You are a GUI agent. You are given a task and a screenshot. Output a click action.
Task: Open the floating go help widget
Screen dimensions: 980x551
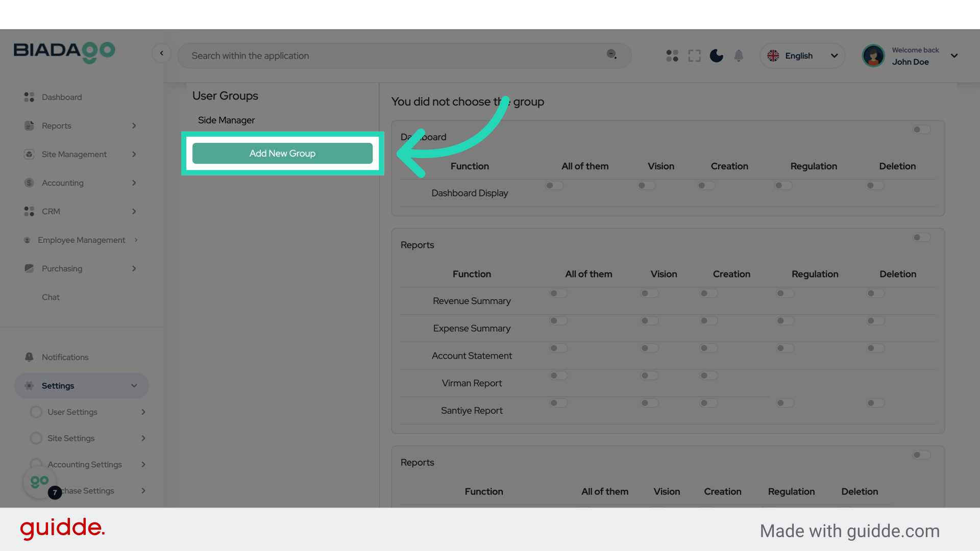tap(40, 481)
